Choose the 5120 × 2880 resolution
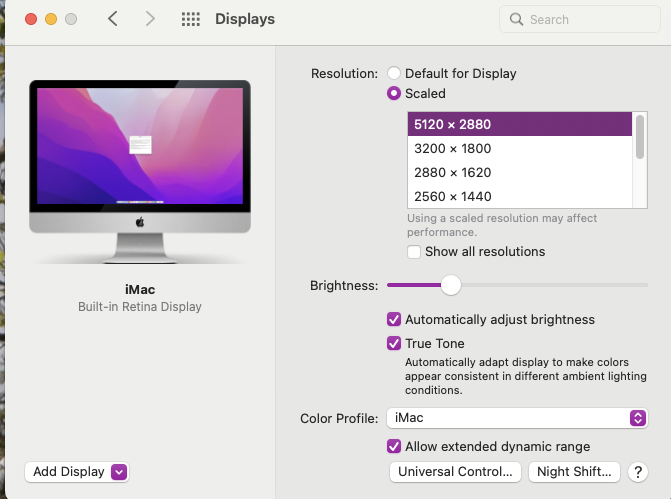The height and width of the screenshot is (499, 671). click(x=520, y=124)
